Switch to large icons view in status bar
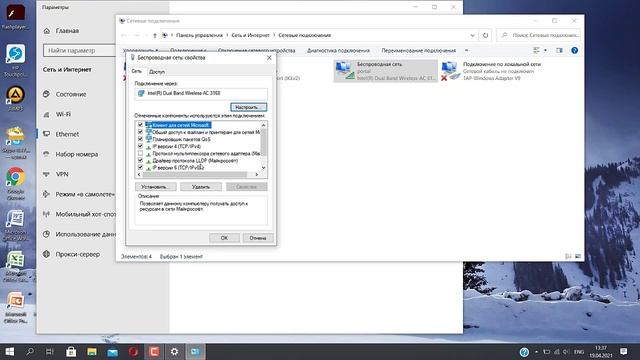 point(578,256)
